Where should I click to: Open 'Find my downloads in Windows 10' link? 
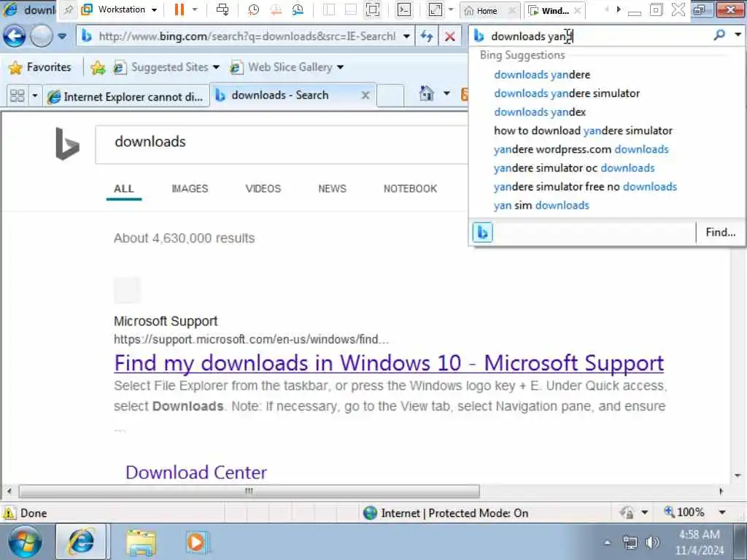tap(389, 363)
